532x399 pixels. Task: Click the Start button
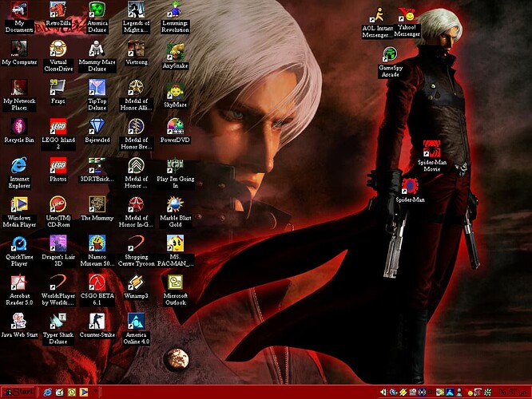tap(18, 393)
